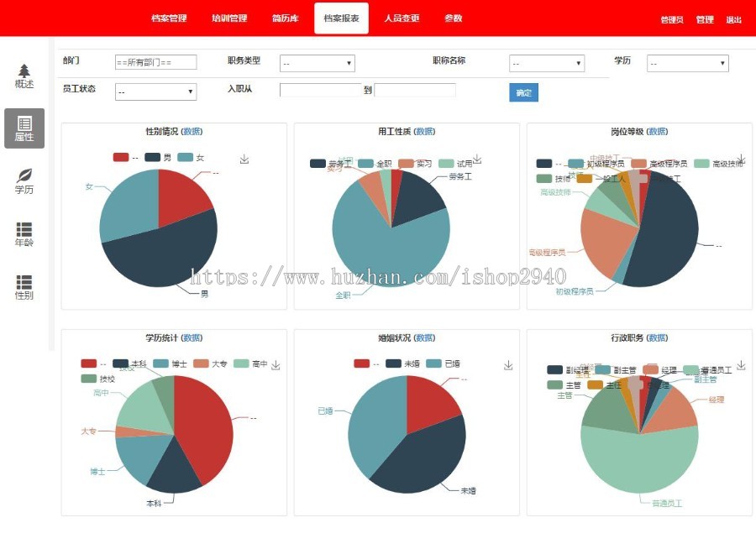The height and width of the screenshot is (549, 756).
Task: Toggle 高中 legend entry in 学历统计 chart
Action: pyautogui.click(x=250, y=363)
